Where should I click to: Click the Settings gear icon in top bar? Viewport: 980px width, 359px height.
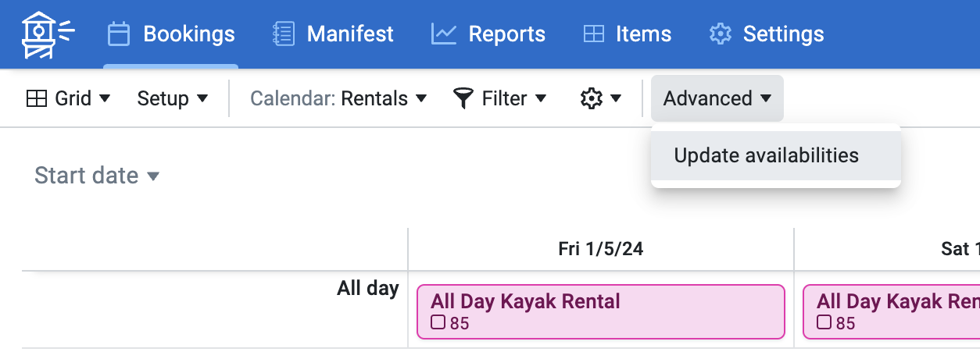point(720,34)
